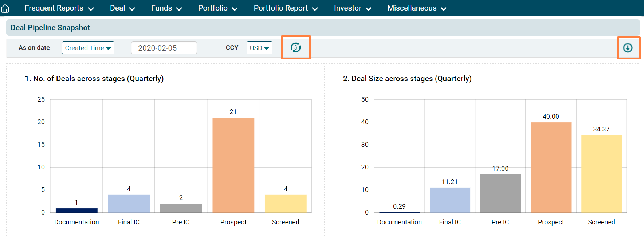Open the Frequent Reports menu

pyautogui.click(x=59, y=8)
